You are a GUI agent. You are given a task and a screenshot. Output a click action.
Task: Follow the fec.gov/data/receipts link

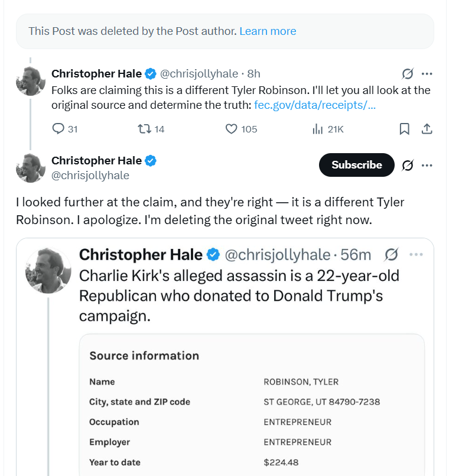click(315, 105)
